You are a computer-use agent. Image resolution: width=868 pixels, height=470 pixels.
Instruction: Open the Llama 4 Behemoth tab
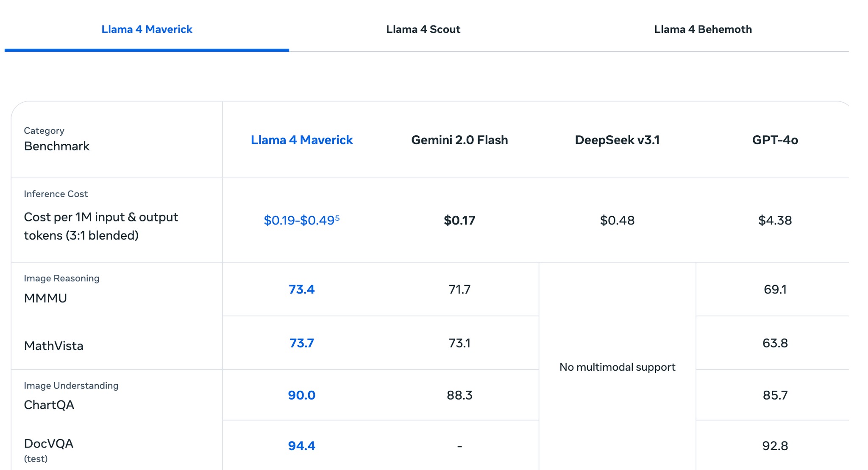click(702, 29)
